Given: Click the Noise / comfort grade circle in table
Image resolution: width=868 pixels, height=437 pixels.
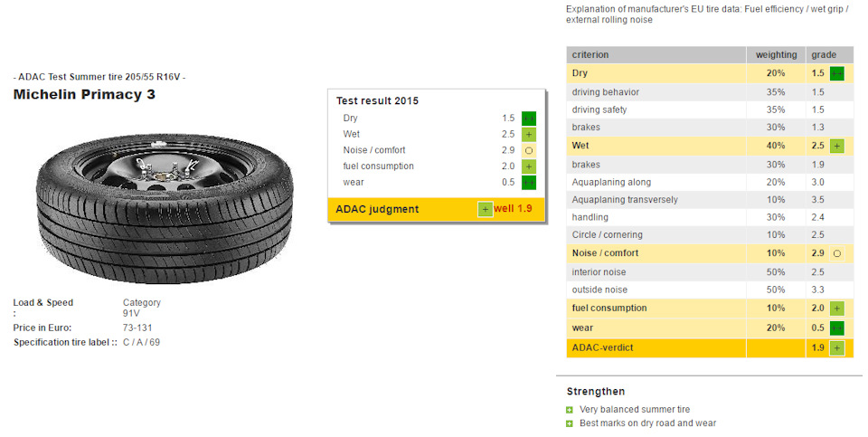Looking at the screenshot, I should point(837,253).
